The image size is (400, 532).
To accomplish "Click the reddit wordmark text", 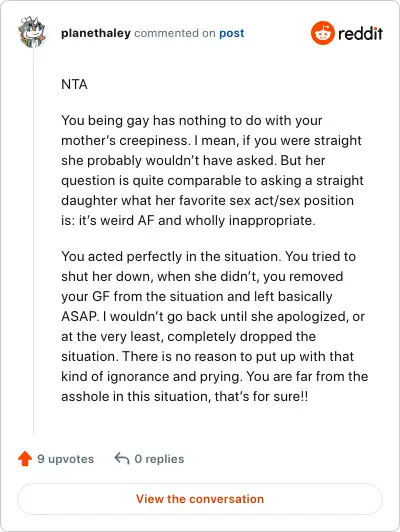I will [360, 33].
